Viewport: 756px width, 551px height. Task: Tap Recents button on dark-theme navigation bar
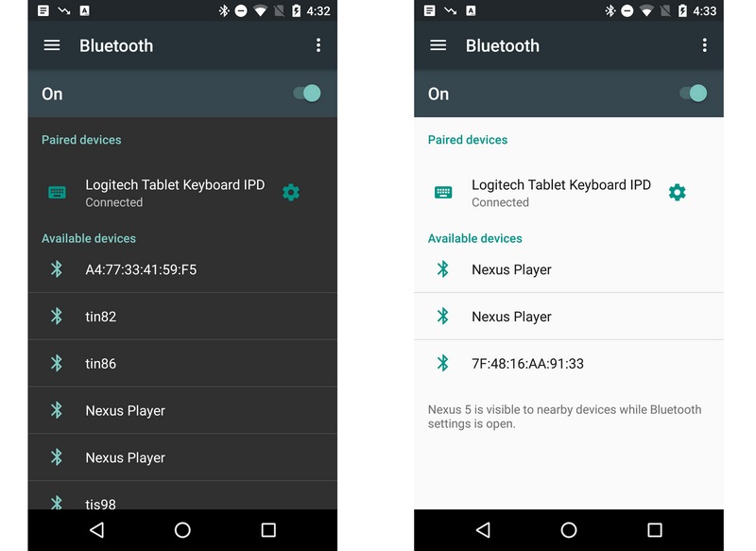pyautogui.click(x=268, y=530)
